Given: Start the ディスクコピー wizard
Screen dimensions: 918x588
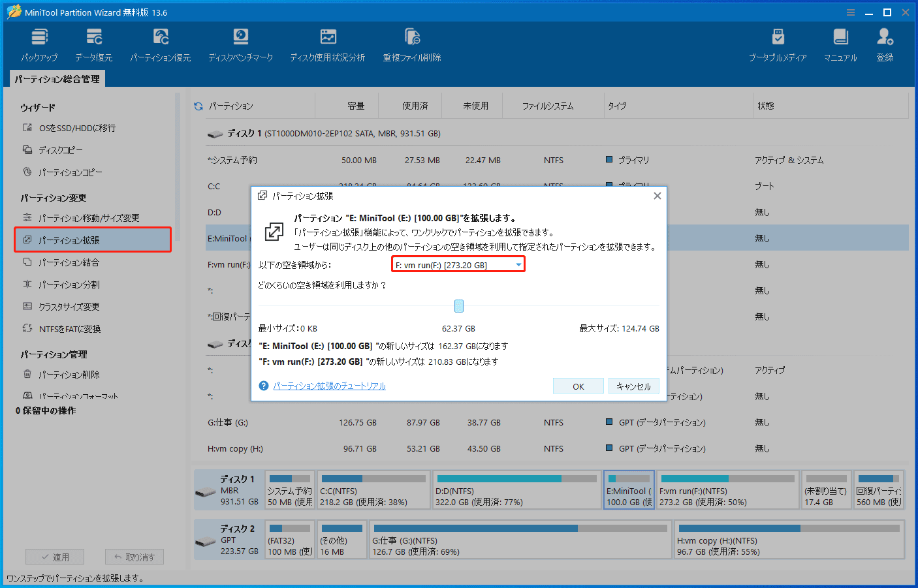Looking at the screenshot, I should point(61,150).
